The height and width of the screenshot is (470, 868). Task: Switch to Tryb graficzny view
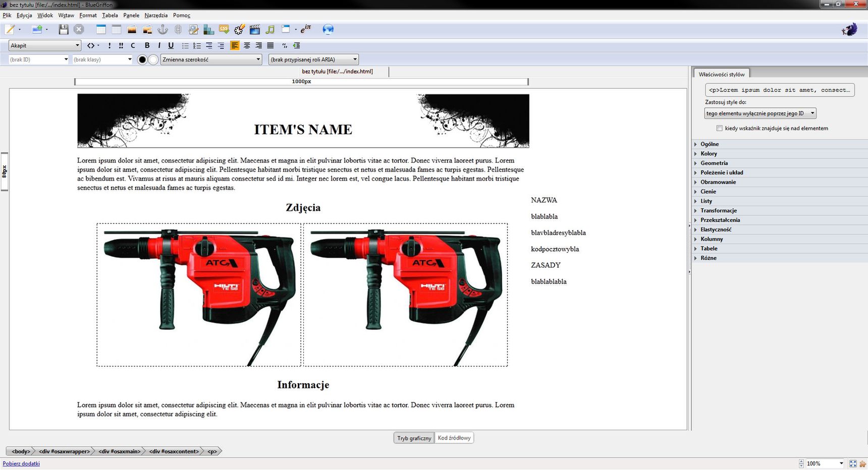[414, 438]
